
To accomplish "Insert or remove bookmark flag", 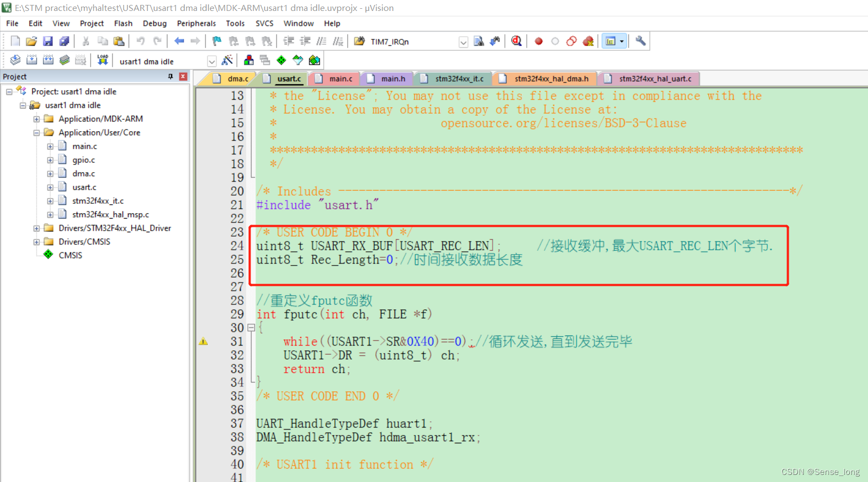I will (217, 41).
